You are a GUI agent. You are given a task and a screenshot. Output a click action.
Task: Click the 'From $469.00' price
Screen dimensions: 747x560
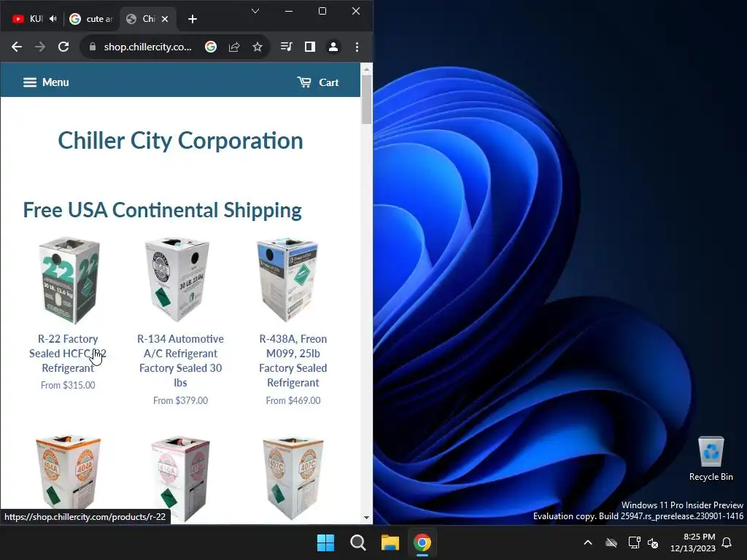pos(293,400)
